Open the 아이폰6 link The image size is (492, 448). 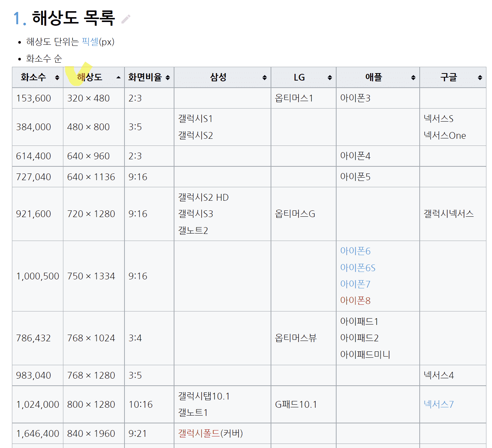(355, 251)
